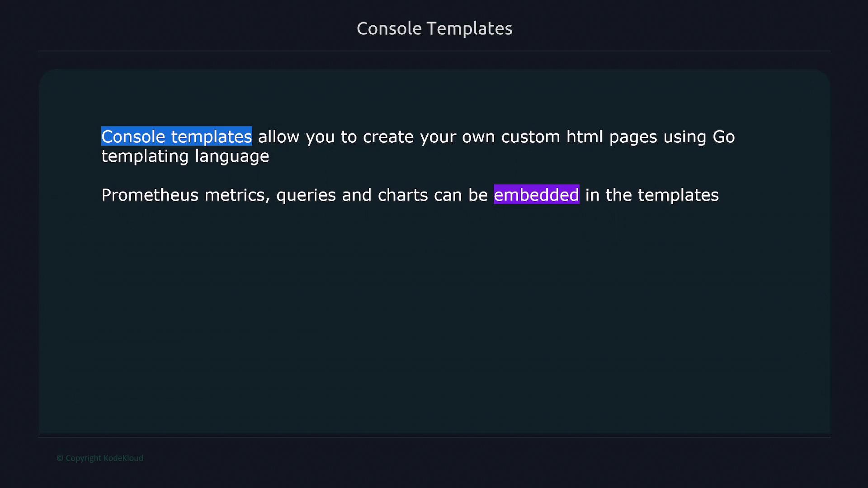Click the word "allow" after the blue highlight
This screenshot has width=868, height=488.
pyautogui.click(x=278, y=136)
